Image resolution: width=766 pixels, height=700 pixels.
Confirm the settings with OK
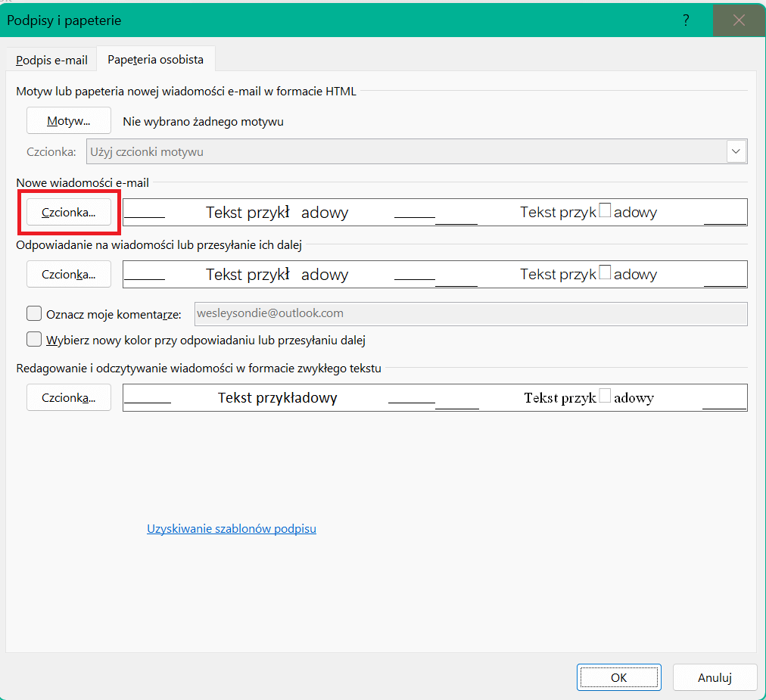(618, 677)
